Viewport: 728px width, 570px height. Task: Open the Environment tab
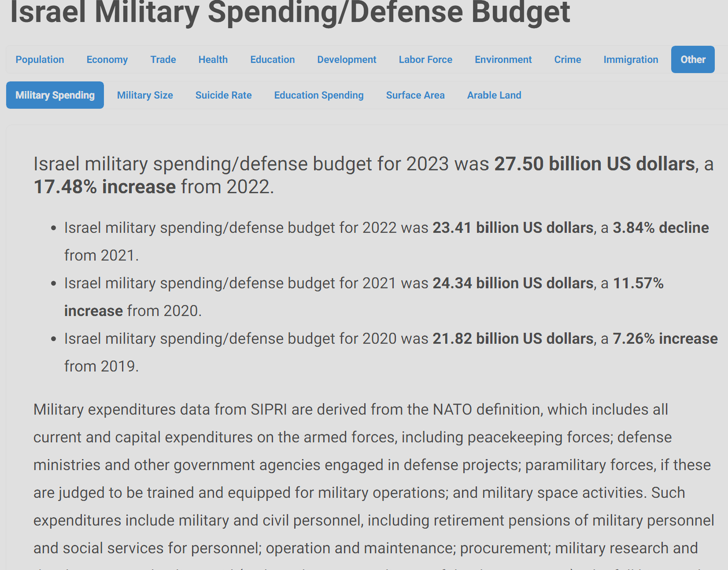coord(503,59)
